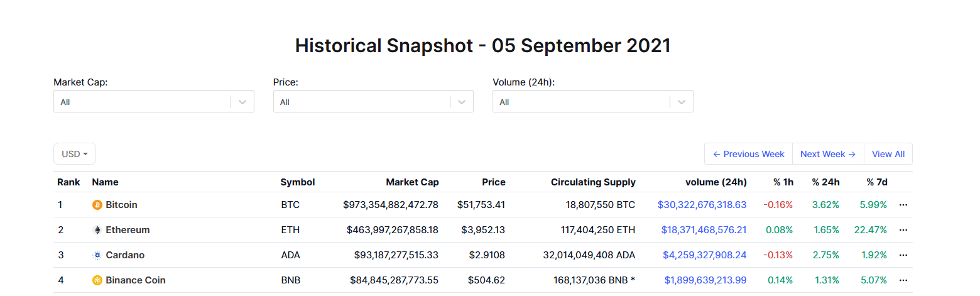980x296 pixels.
Task: Click the Cardano coin logo icon
Action: [97, 255]
